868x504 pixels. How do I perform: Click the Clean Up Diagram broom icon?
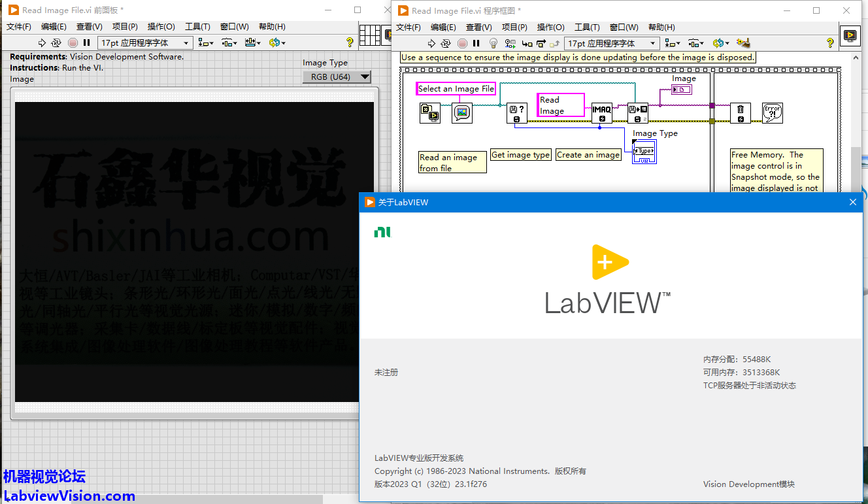[743, 43]
